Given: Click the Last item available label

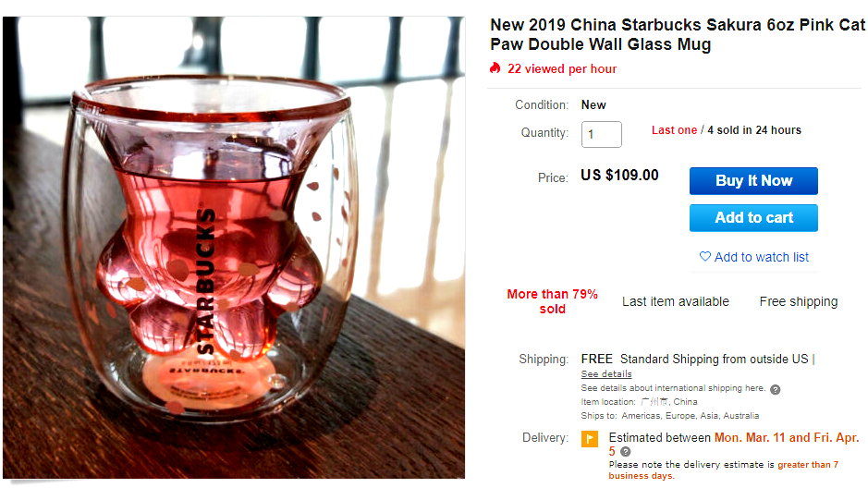Looking at the screenshot, I should pyautogui.click(x=675, y=301).
